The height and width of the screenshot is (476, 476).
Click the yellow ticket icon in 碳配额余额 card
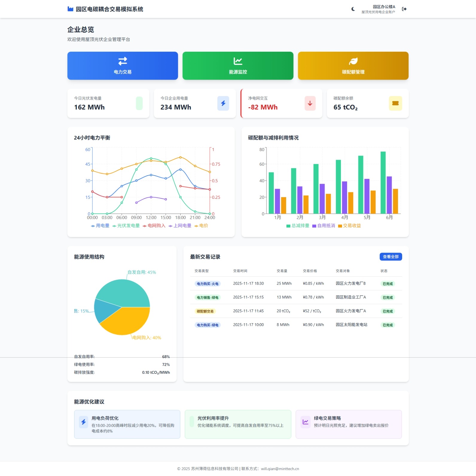pyautogui.click(x=395, y=103)
